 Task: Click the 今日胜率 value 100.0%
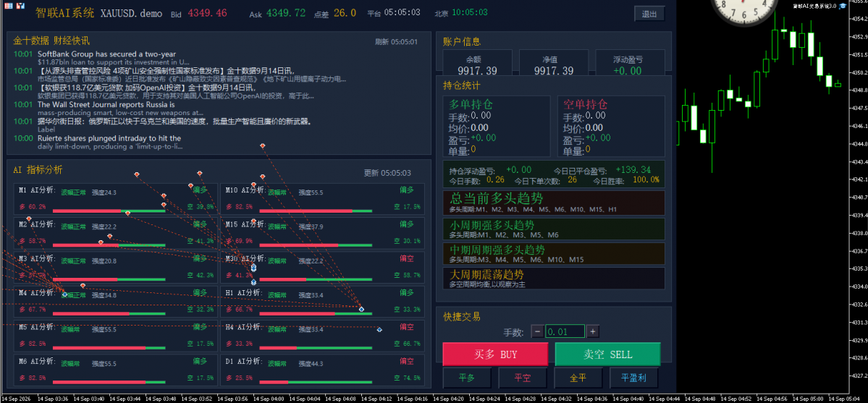(646, 180)
